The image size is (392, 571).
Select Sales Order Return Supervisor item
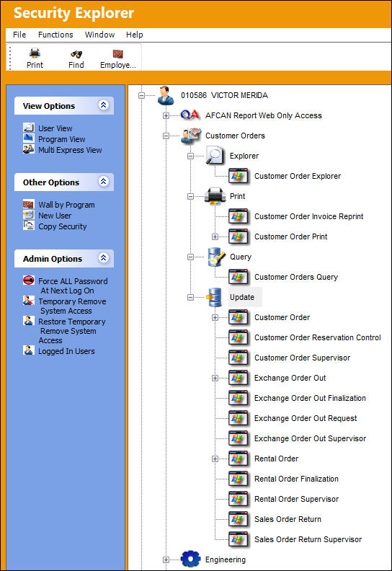coord(308,539)
